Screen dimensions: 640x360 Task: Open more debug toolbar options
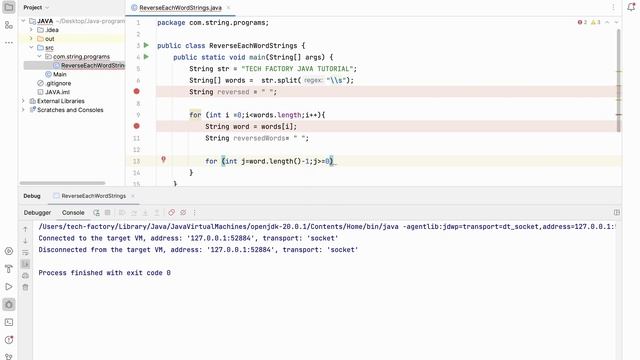tap(195, 213)
